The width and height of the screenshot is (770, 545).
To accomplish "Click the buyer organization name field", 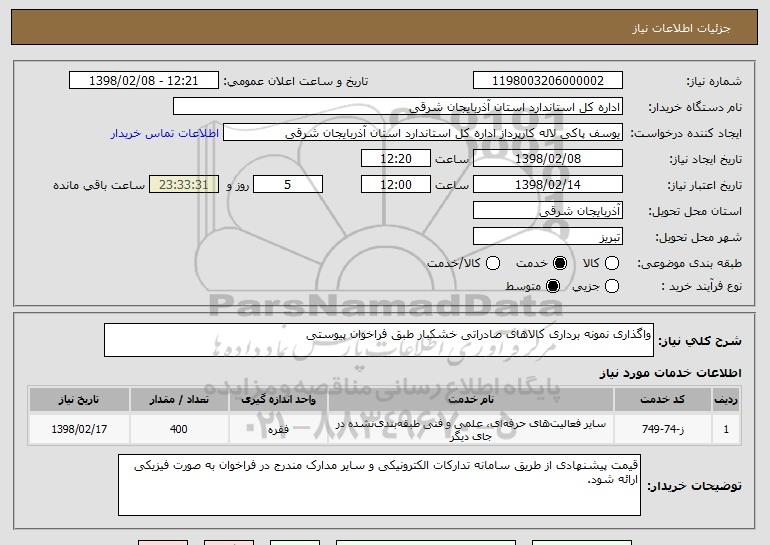I will 398,107.
